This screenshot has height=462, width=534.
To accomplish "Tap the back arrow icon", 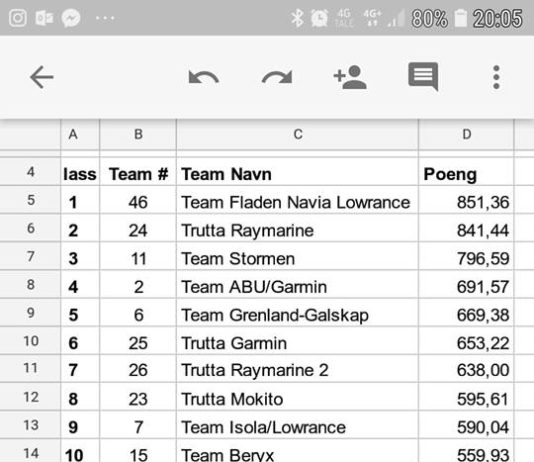I will pos(42,77).
